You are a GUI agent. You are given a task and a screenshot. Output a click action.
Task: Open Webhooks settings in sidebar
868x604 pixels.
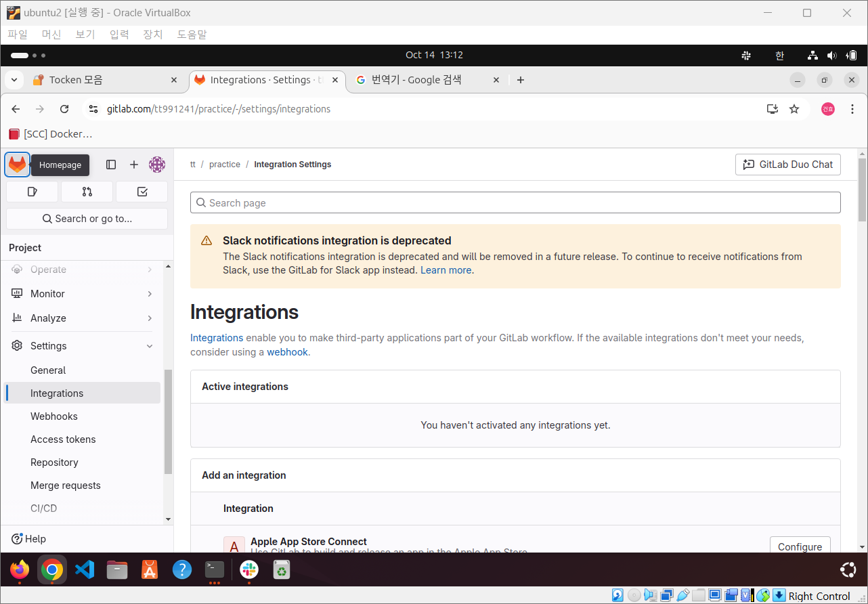click(x=83, y=416)
